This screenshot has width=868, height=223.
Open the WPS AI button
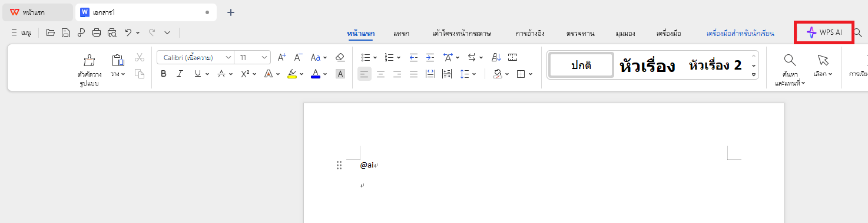[824, 33]
